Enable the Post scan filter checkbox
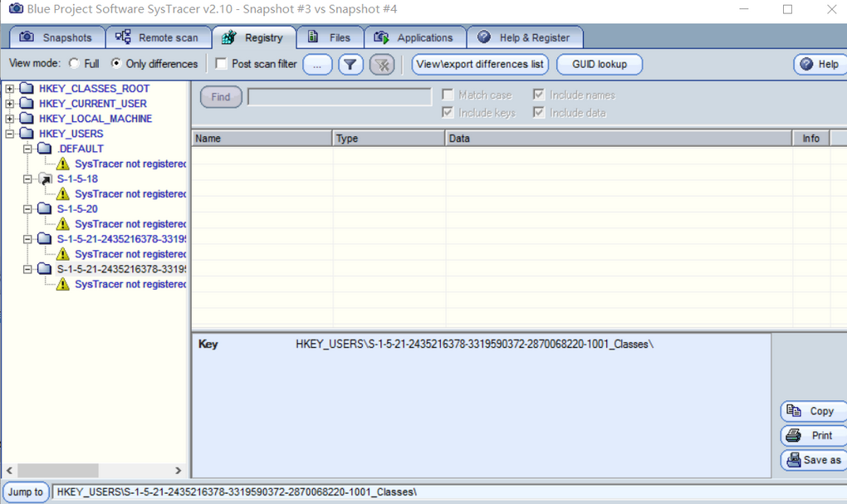 click(x=221, y=63)
